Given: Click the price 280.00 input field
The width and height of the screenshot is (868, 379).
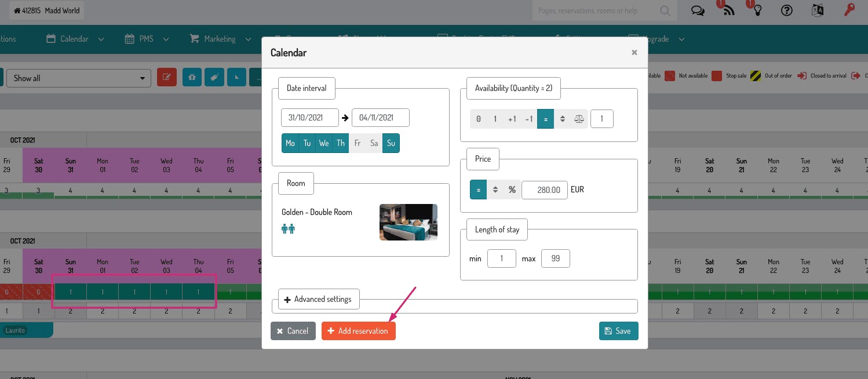Looking at the screenshot, I should (545, 189).
